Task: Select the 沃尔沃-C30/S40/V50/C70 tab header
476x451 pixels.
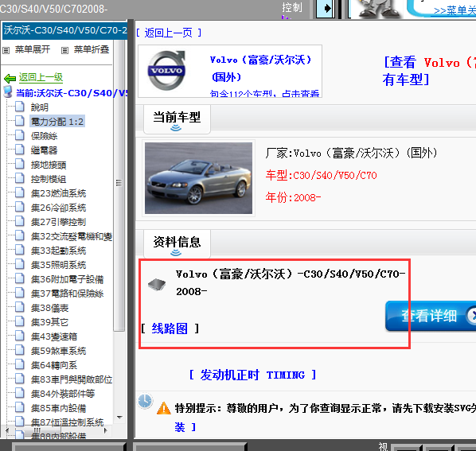Action: pos(64,31)
